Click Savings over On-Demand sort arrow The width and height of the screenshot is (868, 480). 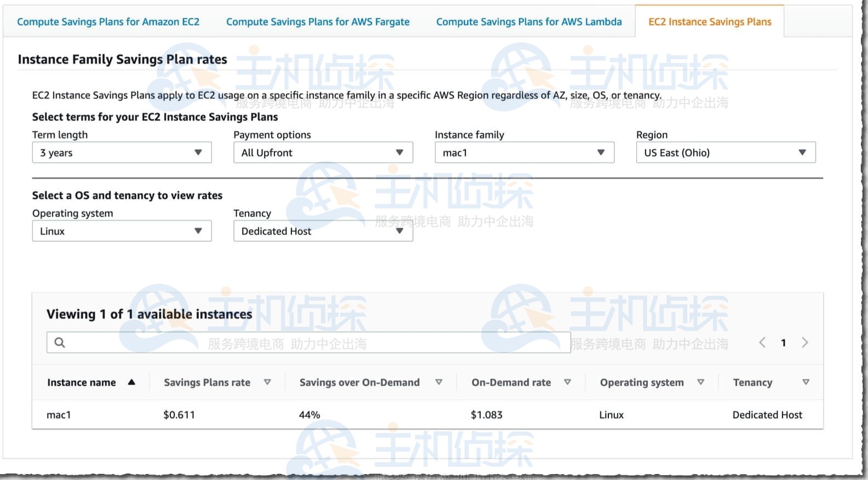(x=439, y=382)
